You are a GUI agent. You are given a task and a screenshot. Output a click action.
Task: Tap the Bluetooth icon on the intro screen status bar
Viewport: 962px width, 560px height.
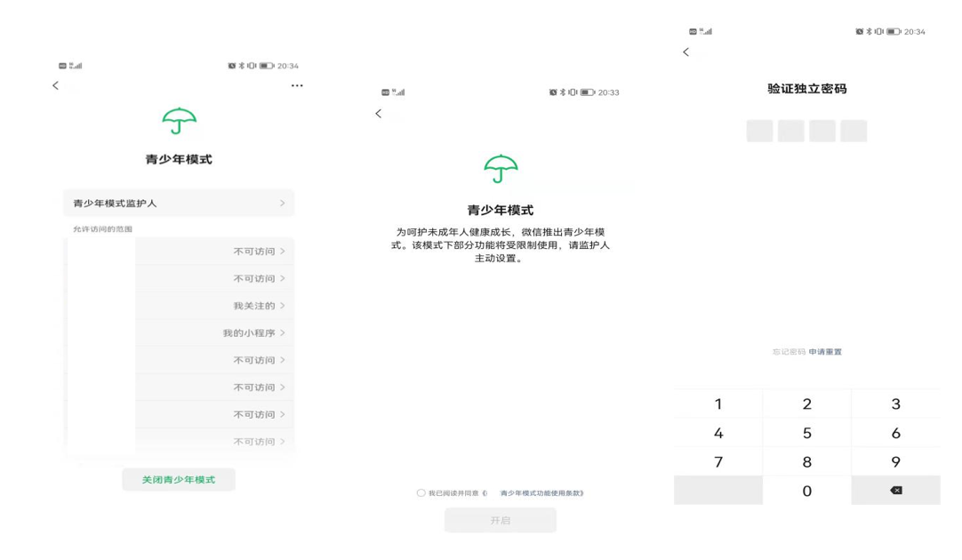click(x=563, y=92)
